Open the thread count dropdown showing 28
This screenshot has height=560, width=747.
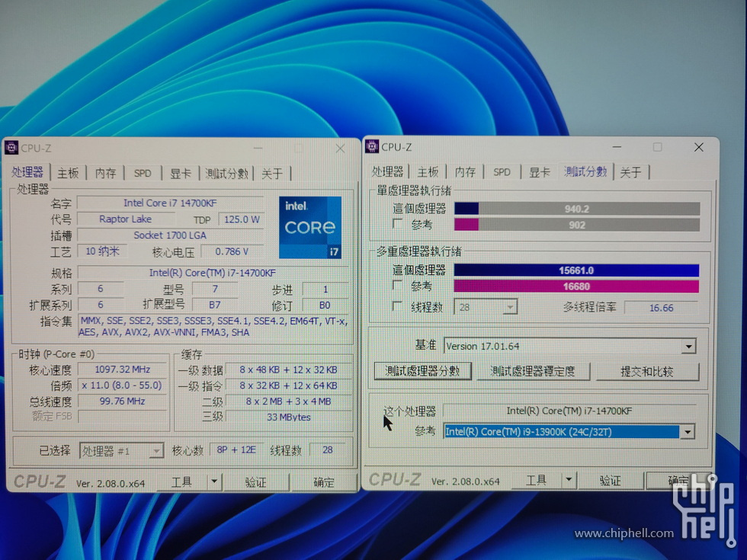pyautogui.click(x=510, y=307)
